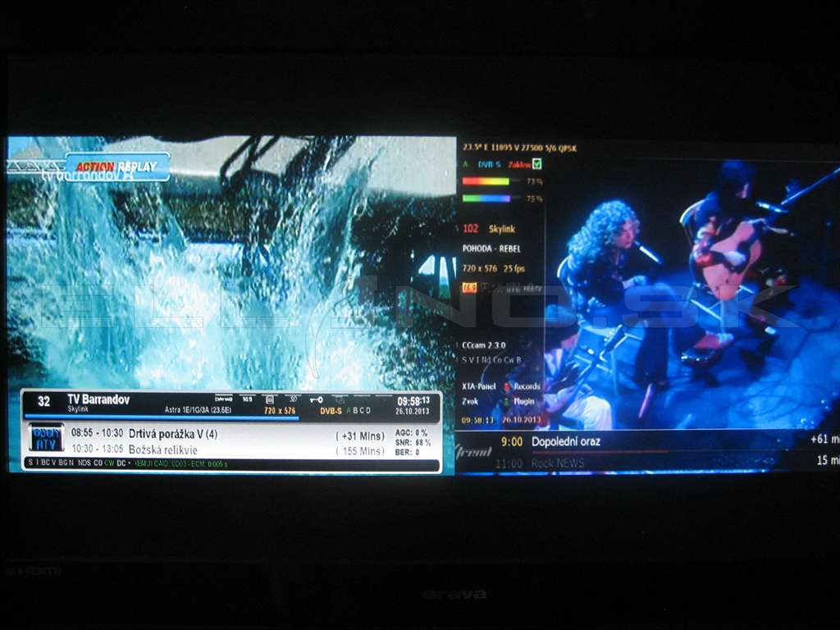Click the red-to-green signal strength bar
This screenshot has height=630, width=840.
click(x=486, y=181)
